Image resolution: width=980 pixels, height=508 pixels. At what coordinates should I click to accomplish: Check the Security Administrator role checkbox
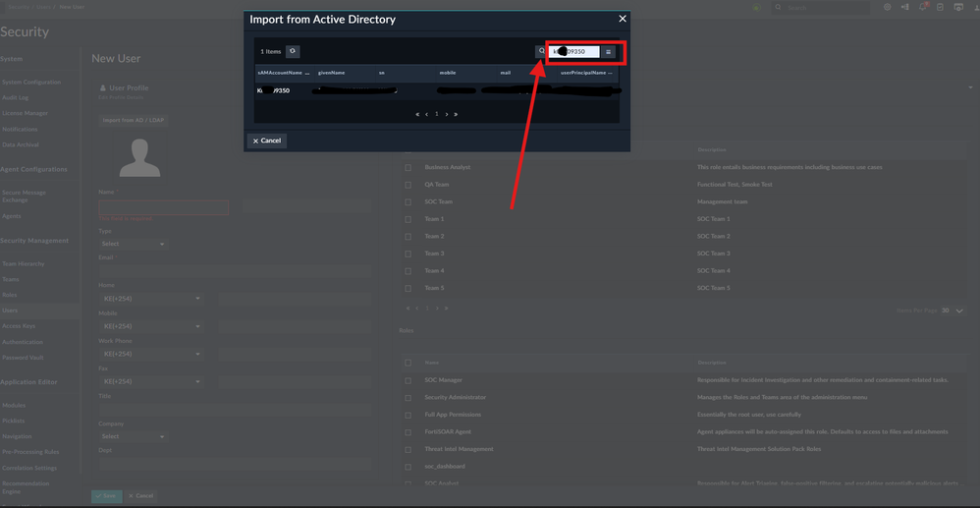pos(408,398)
